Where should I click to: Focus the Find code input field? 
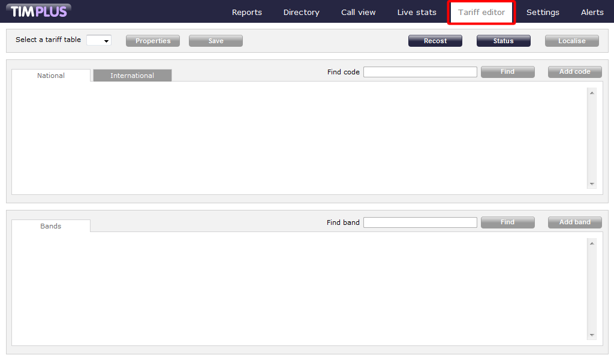coord(420,72)
